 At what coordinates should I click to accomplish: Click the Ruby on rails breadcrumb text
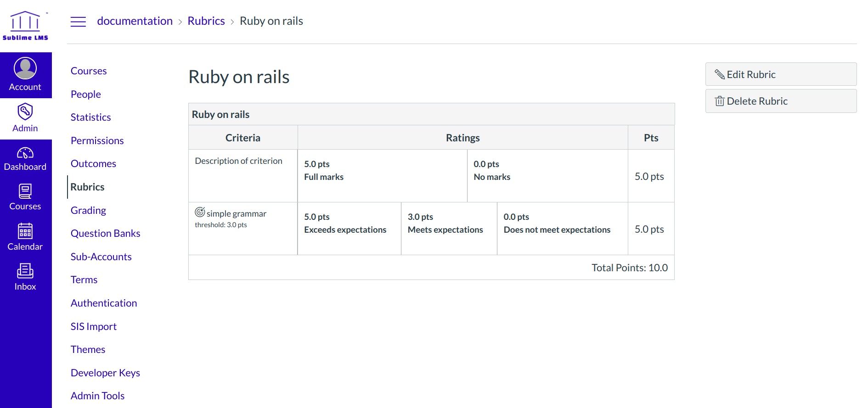coord(271,21)
